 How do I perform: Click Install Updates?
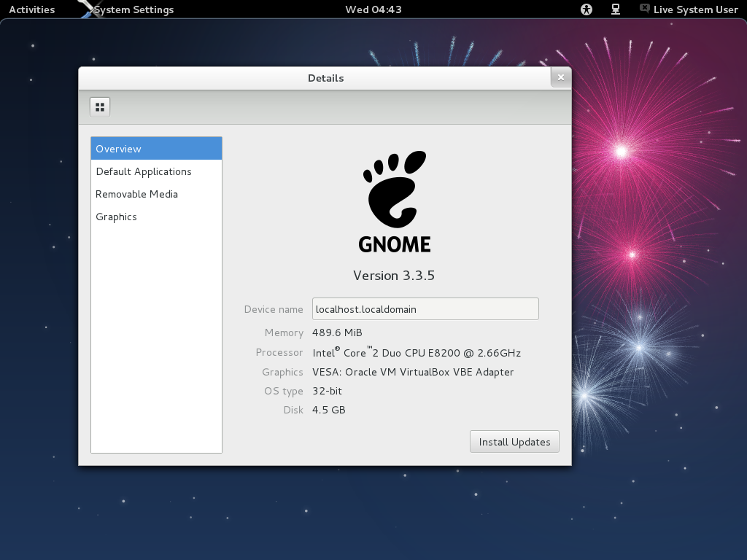pos(514,441)
